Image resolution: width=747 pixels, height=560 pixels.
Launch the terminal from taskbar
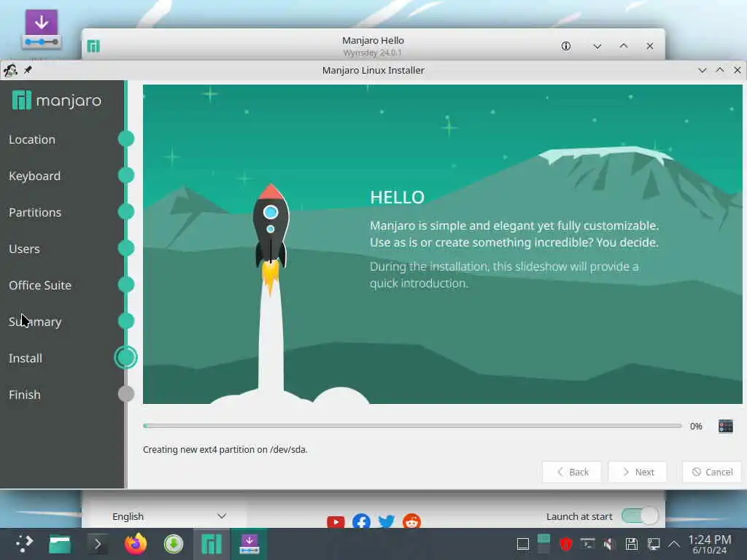tap(98, 544)
